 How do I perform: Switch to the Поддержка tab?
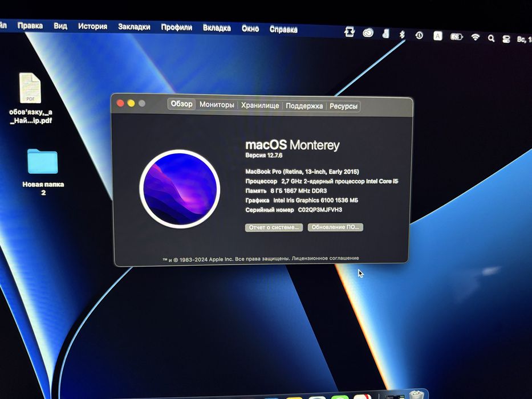304,106
